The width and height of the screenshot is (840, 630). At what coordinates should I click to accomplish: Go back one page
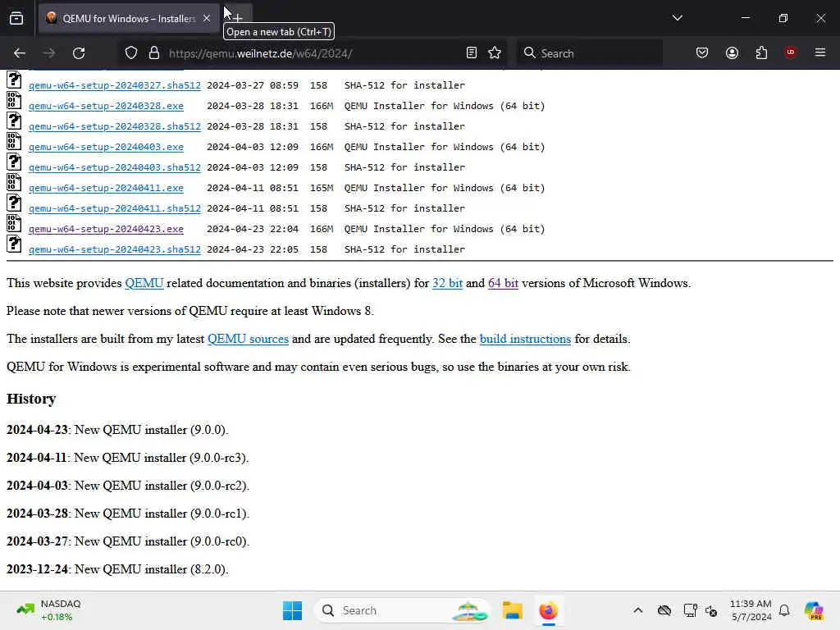(x=20, y=53)
